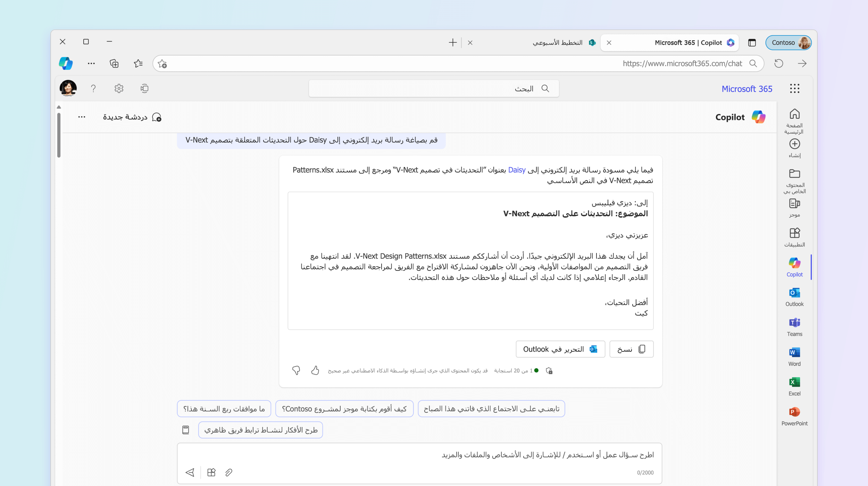
Task: Click the browser address bar URL
Action: pyautogui.click(x=682, y=64)
